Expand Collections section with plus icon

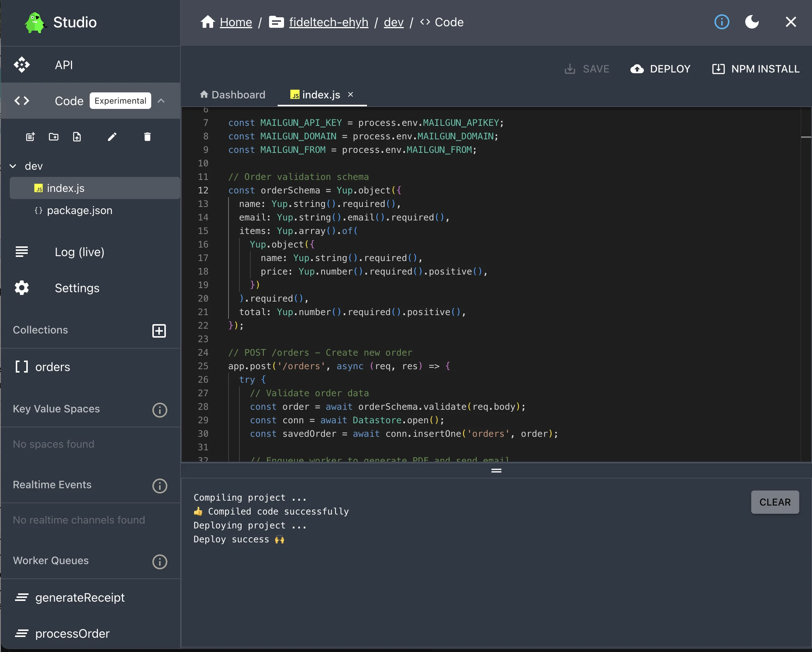point(159,331)
